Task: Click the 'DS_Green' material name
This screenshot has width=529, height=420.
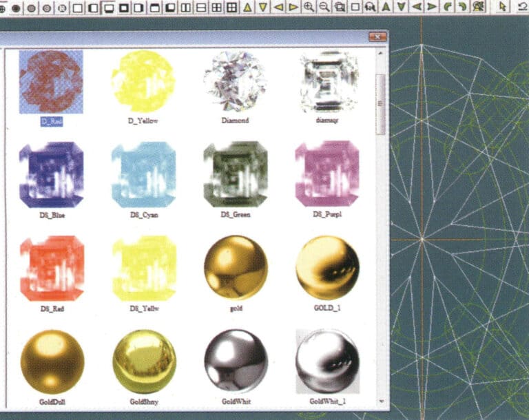Action: [x=236, y=215]
